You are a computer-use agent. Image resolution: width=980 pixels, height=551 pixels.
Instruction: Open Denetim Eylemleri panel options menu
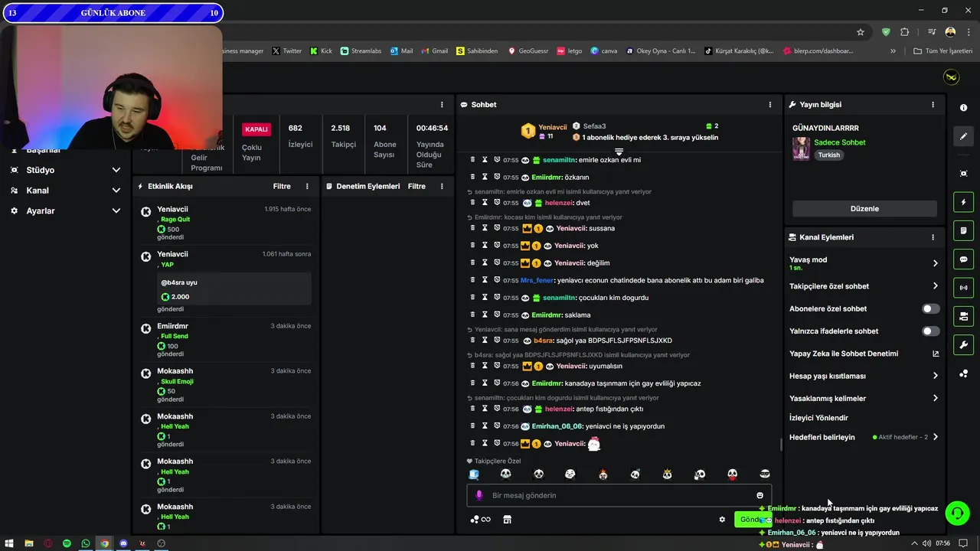(442, 186)
